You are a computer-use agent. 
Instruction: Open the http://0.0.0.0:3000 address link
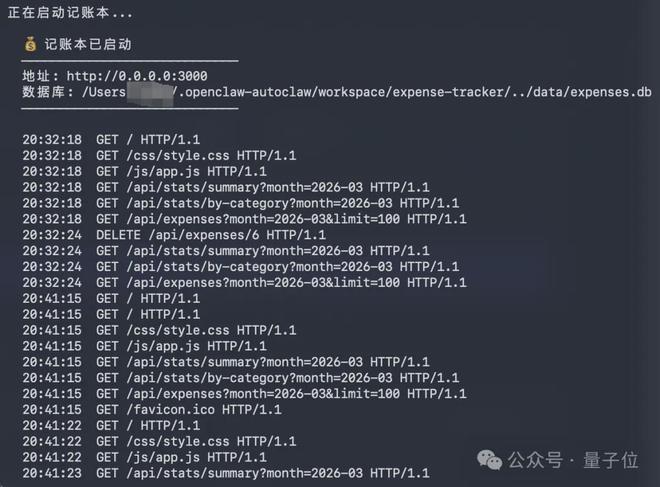click(137, 76)
